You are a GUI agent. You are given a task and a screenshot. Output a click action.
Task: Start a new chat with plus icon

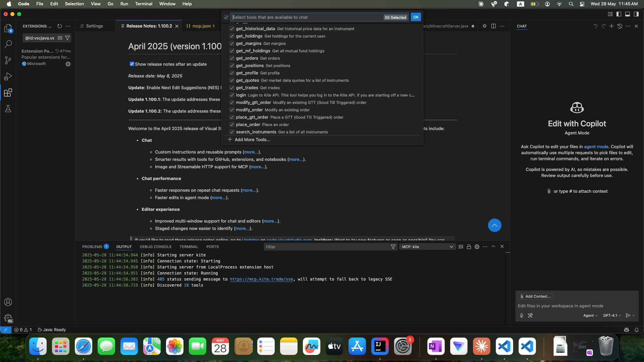tap(611, 26)
